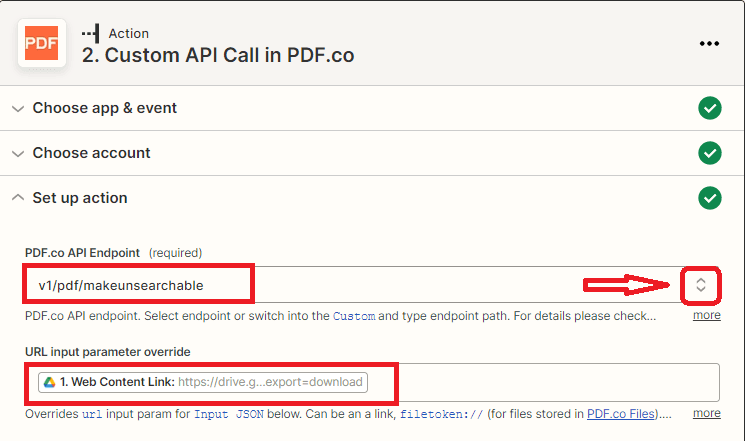The height and width of the screenshot is (441, 745).
Task: Click green checkmark beside Choose app & event
Action: (709, 108)
